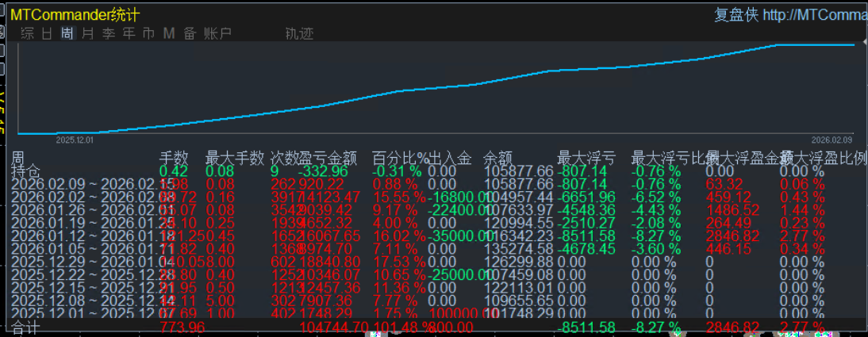The width and height of the screenshot is (868, 337).
Task: Open the 备 notes tab
Action: coord(190,34)
